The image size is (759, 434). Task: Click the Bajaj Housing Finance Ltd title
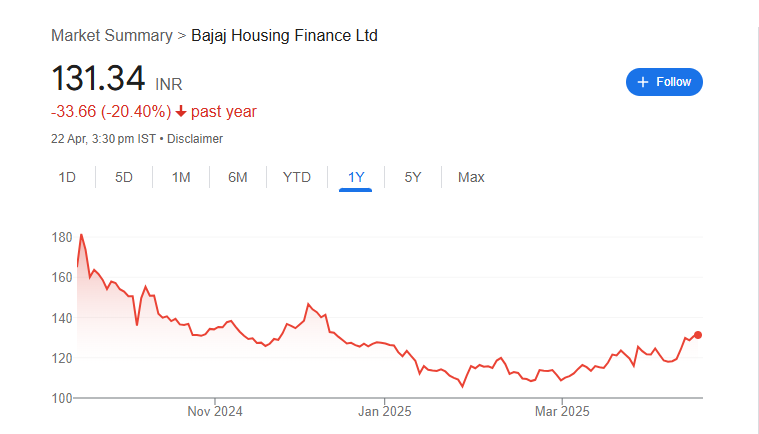pos(284,36)
